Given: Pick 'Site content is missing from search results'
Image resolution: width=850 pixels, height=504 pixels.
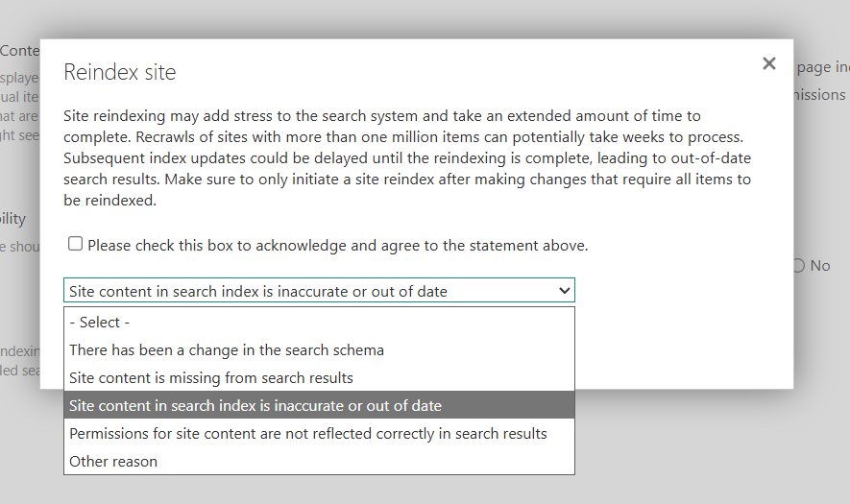Looking at the screenshot, I should (211, 378).
